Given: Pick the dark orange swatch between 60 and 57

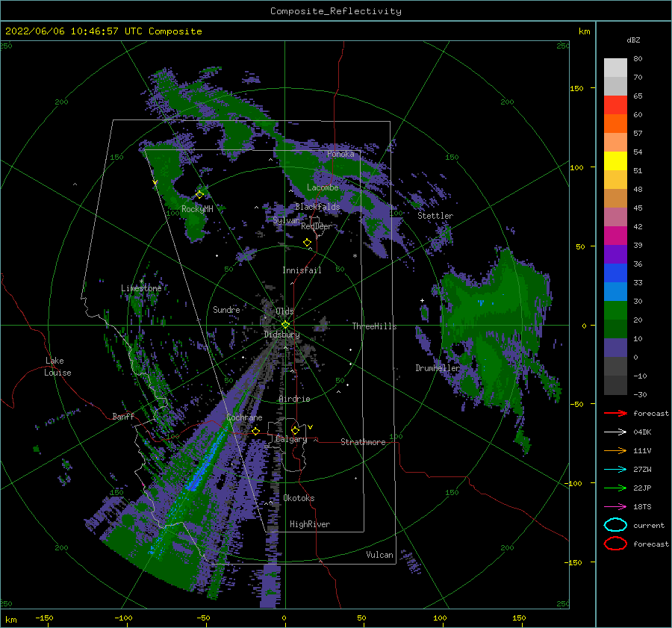Looking at the screenshot, I should point(615,124).
